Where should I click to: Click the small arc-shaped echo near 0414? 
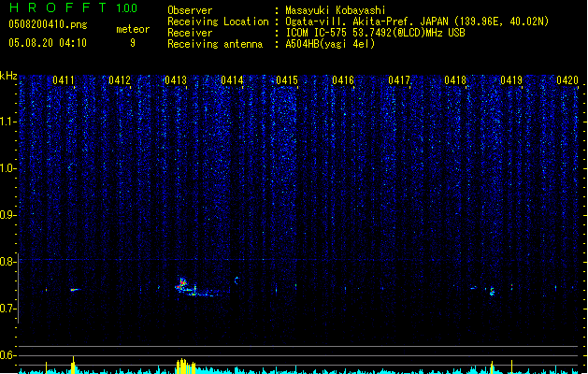[237, 280]
